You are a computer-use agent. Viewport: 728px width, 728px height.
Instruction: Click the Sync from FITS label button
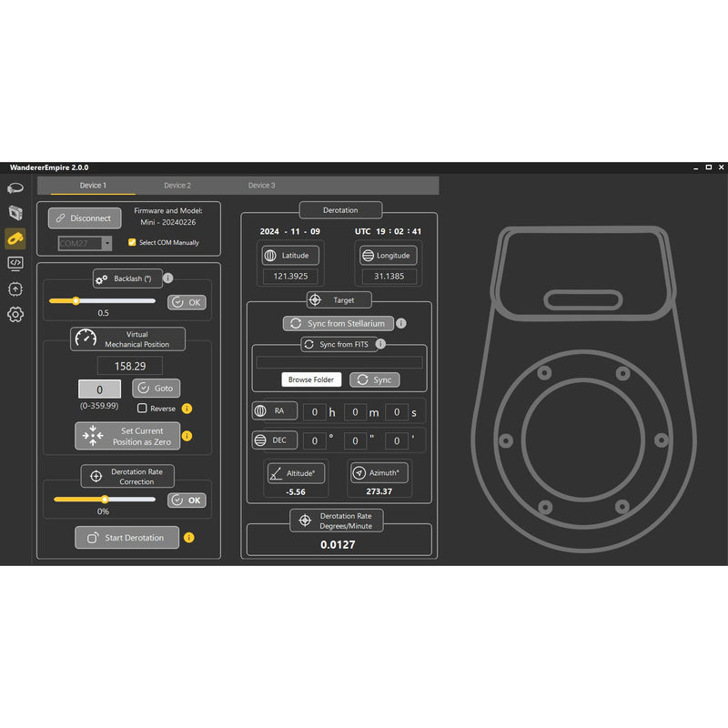point(339,344)
